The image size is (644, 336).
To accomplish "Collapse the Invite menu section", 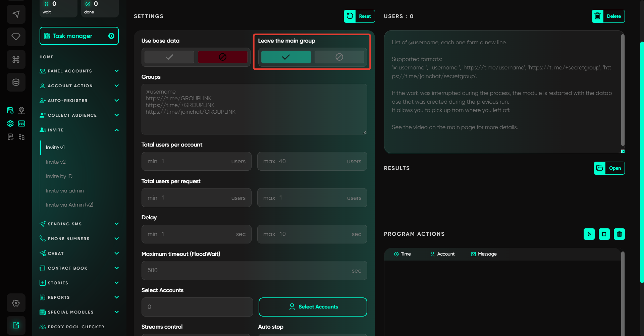I will tap(79, 130).
